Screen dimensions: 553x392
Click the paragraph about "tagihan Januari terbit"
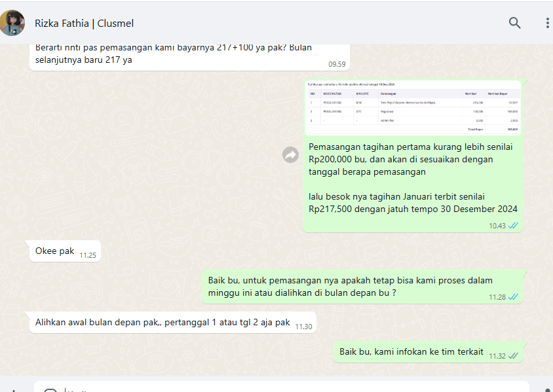(x=413, y=203)
